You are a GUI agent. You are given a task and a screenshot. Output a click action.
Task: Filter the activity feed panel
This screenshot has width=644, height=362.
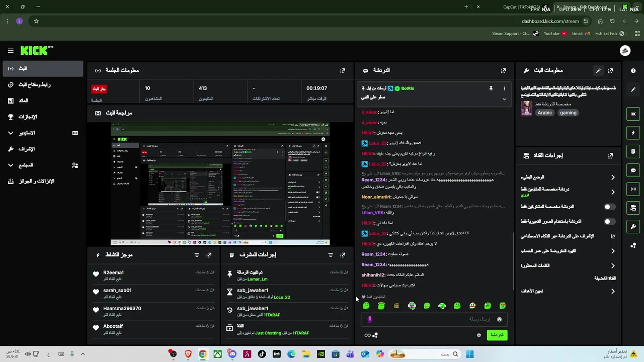[197, 255]
